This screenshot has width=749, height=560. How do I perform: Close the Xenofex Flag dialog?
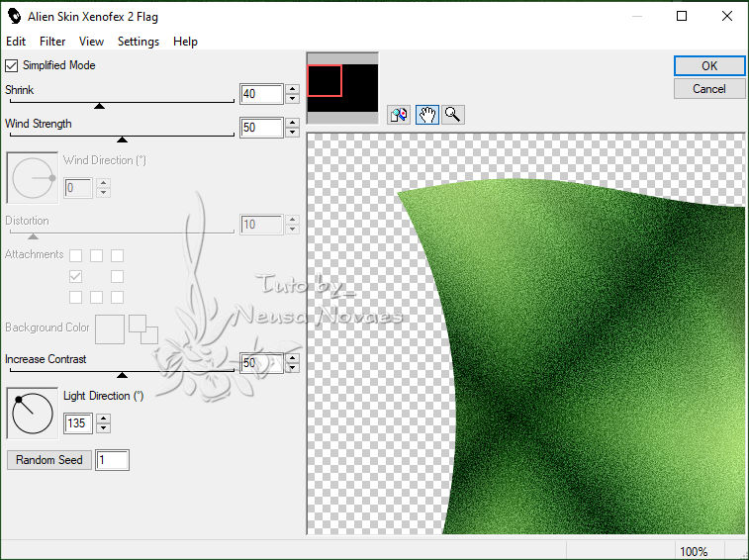click(727, 16)
